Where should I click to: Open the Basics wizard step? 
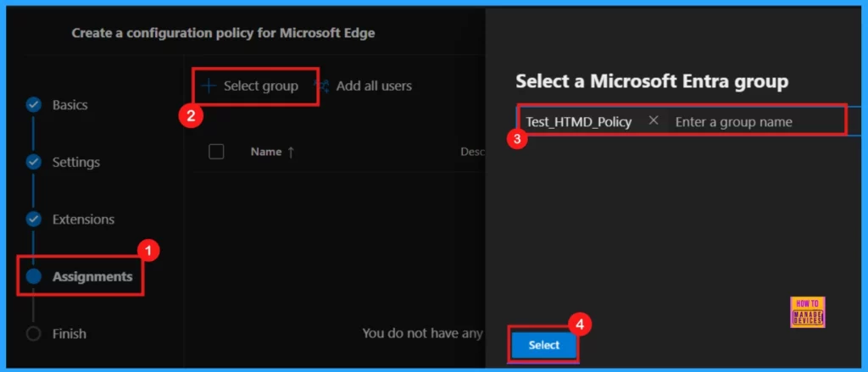[x=70, y=104]
